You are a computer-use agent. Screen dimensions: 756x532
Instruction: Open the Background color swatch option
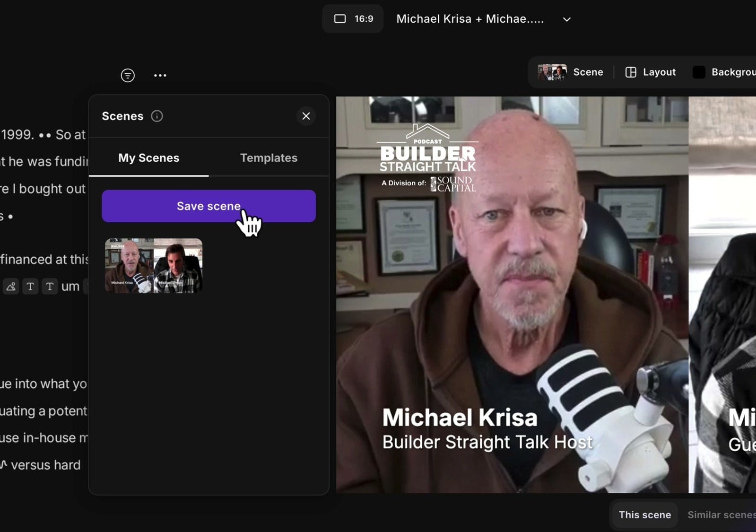coord(724,72)
